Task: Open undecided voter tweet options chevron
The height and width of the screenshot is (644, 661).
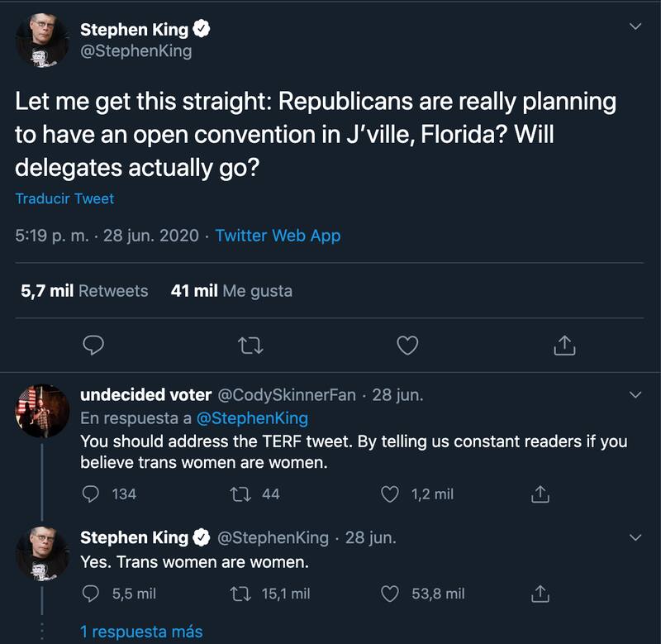Action: coord(635,394)
